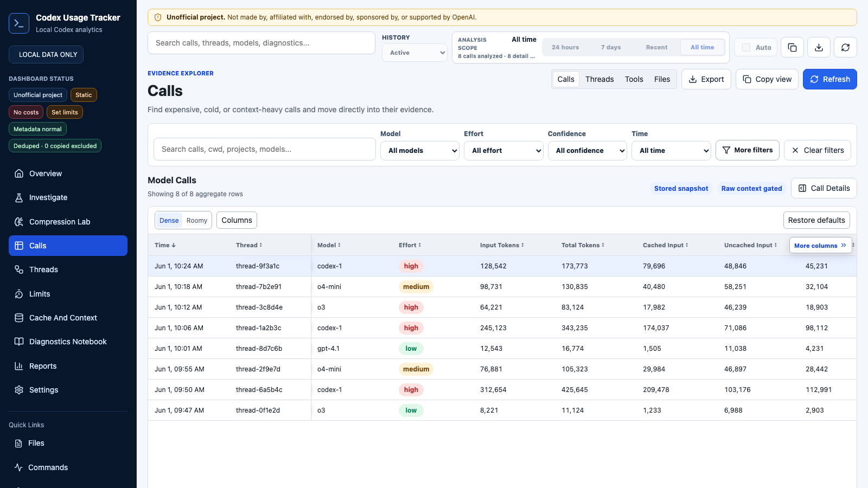Select row thread-9f3a1c
The width and height of the screenshot is (868, 488).
click(x=502, y=266)
